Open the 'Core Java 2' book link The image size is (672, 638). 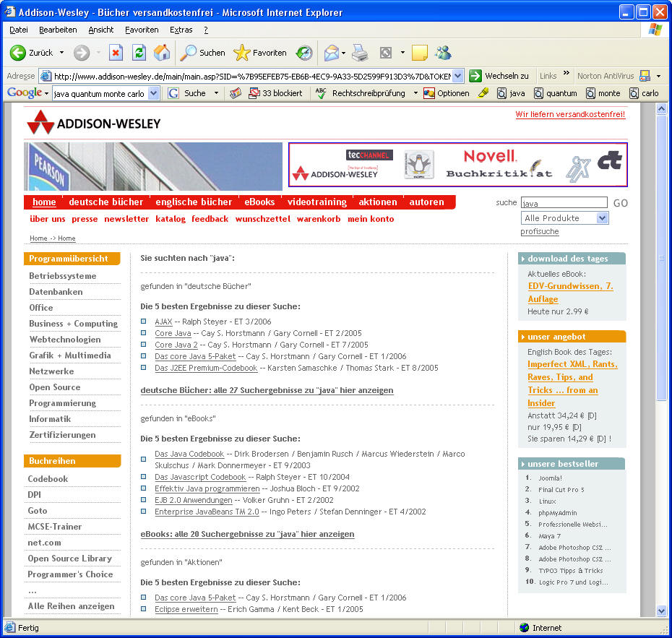tap(176, 345)
